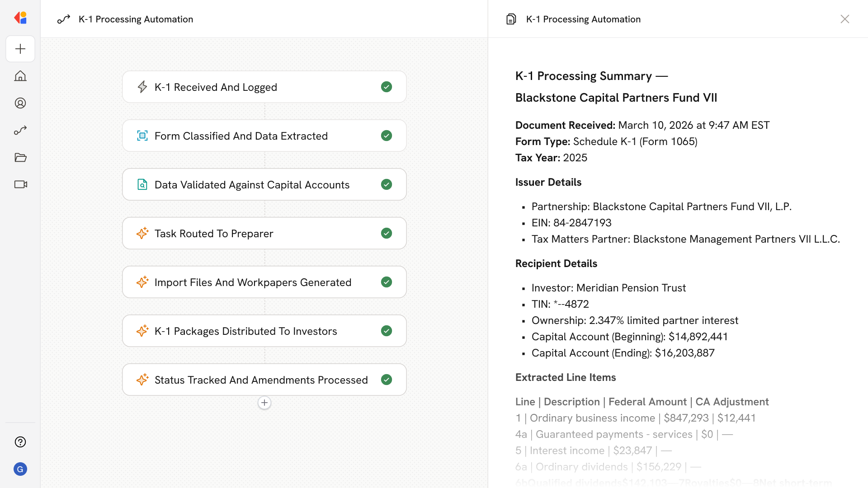Click green check on Status Tracked And Amendments

pyautogui.click(x=386, y=380)
